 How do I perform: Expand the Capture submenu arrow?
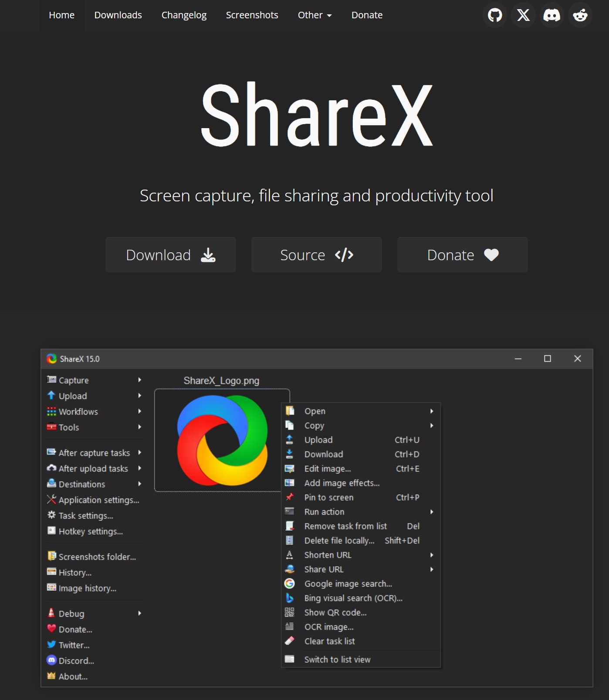coord(139,380)
